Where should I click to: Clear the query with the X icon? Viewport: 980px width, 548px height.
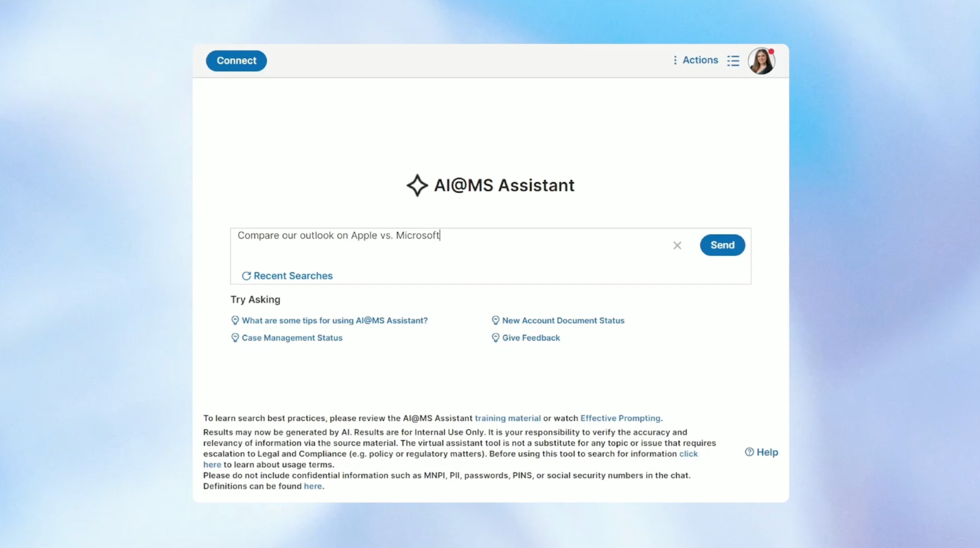tap(677, 246)
